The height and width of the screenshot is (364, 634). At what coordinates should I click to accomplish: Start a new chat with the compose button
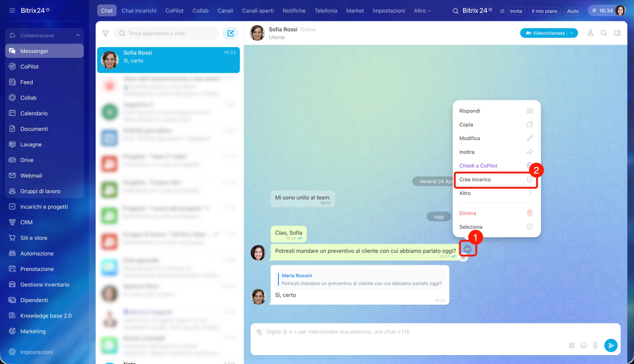pos(230,34)
